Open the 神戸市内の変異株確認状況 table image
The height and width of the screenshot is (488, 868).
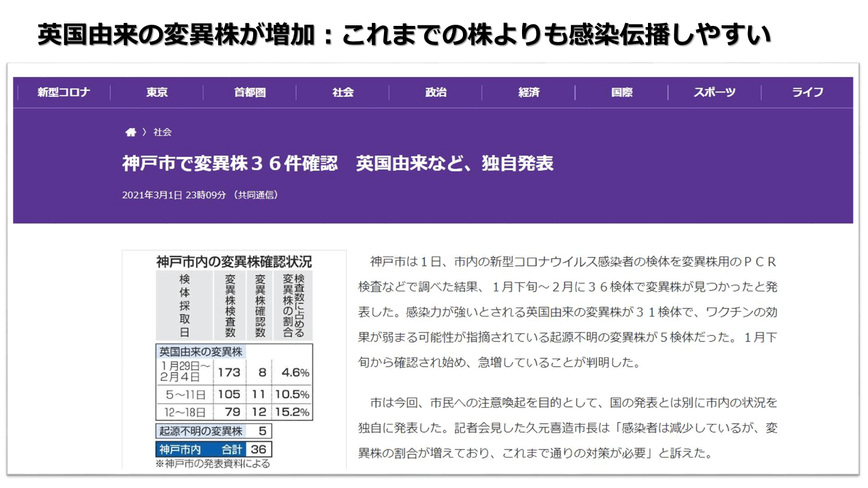click(234, 359)
